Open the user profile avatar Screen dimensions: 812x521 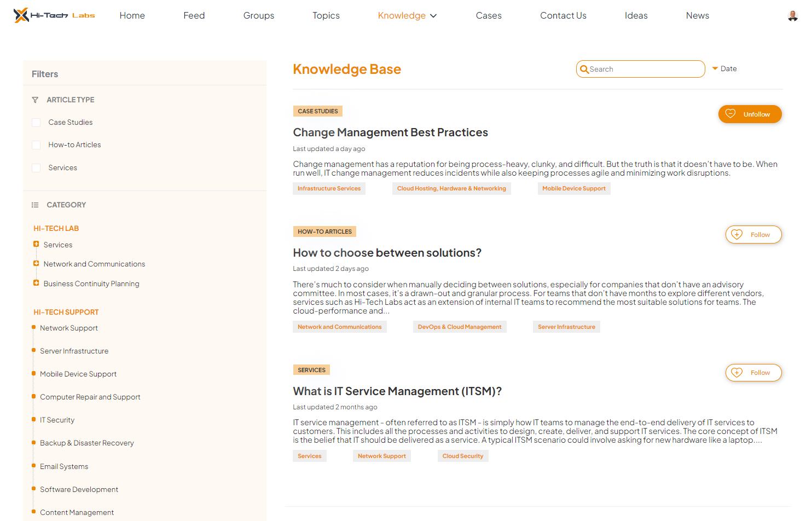pyautogui.click(x=792, y=16)
